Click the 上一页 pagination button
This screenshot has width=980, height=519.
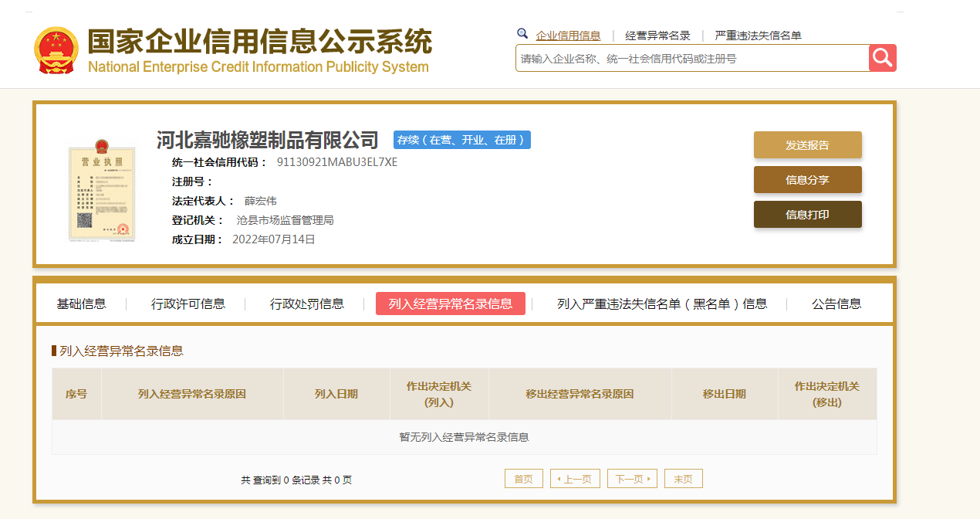tap(575, 479)
